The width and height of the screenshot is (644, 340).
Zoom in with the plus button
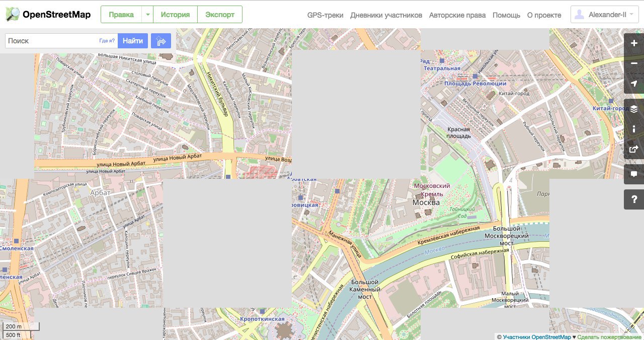(x=634, y=43)
